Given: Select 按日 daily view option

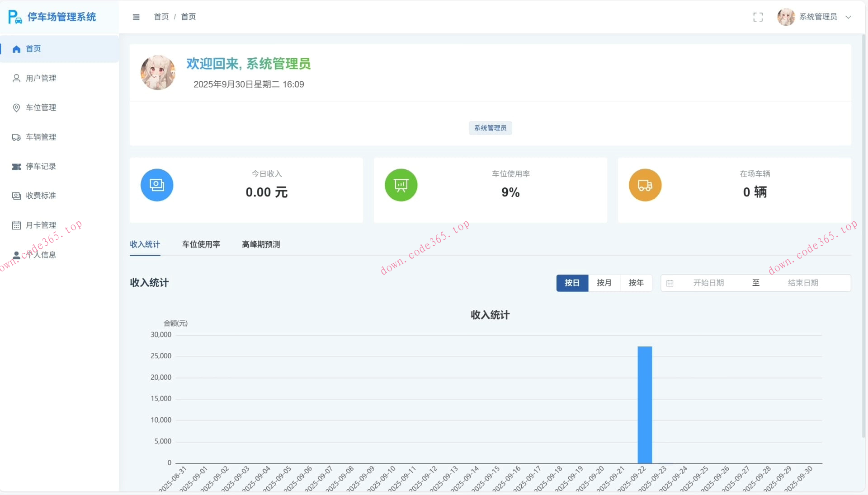Looking at the screenshot, I should [572, 283].
